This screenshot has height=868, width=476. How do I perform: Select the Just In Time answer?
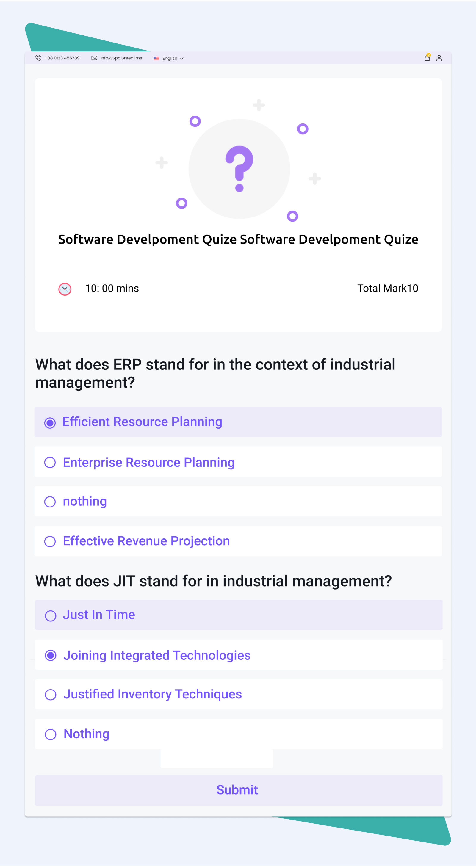click(x=238, y=615)
